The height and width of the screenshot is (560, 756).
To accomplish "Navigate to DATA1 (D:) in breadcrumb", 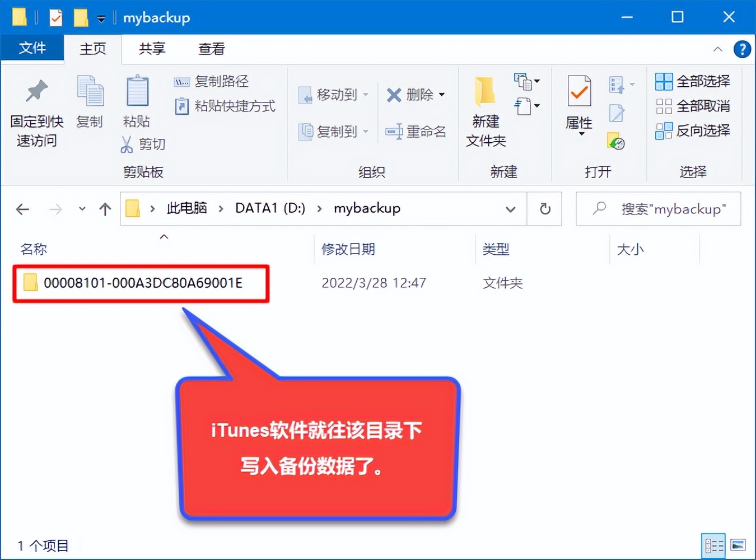I will 269,208.
